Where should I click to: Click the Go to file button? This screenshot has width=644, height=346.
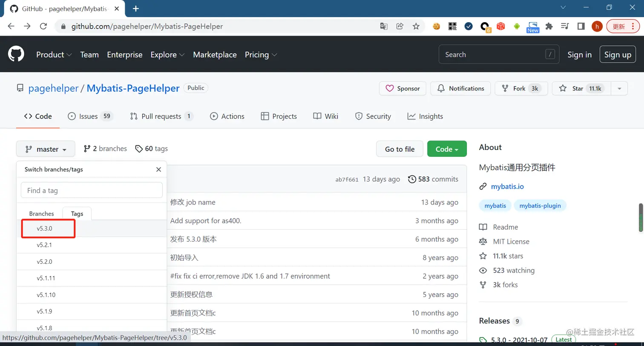pos(400,149)
